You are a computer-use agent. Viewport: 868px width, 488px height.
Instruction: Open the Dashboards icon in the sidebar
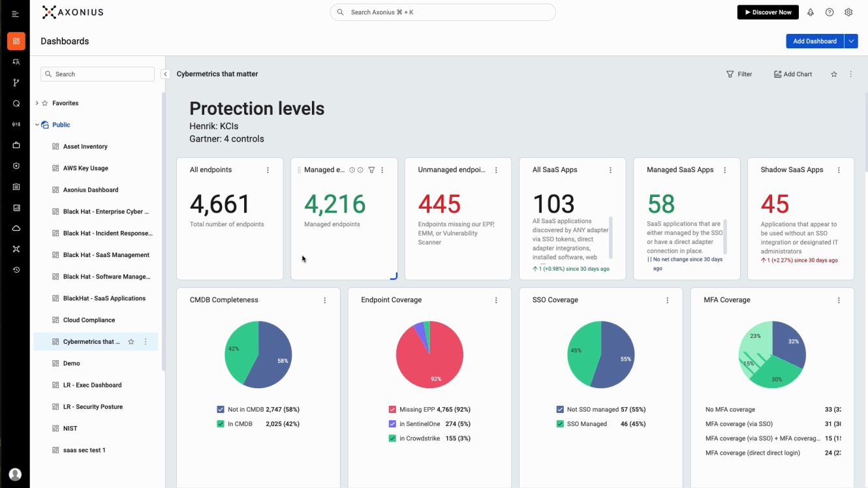(16, 41)
